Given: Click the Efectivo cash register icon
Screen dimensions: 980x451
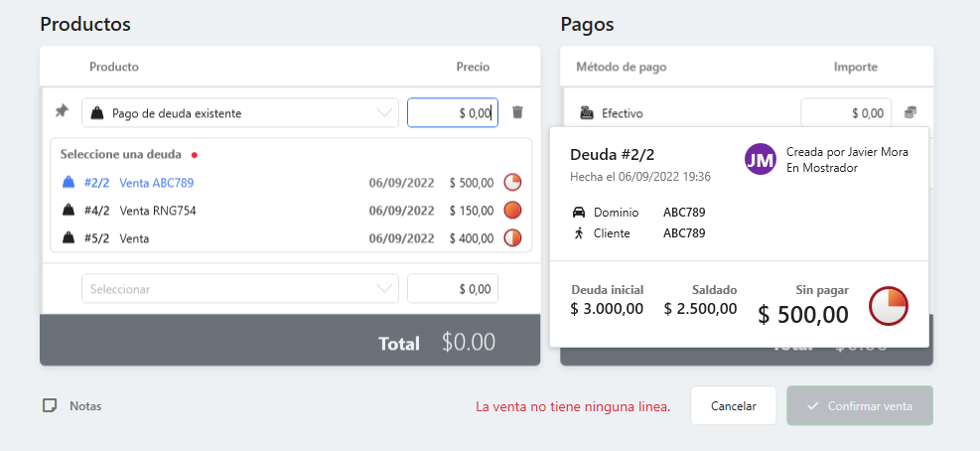Looking at the screenshot, I should tap(586, 113).
